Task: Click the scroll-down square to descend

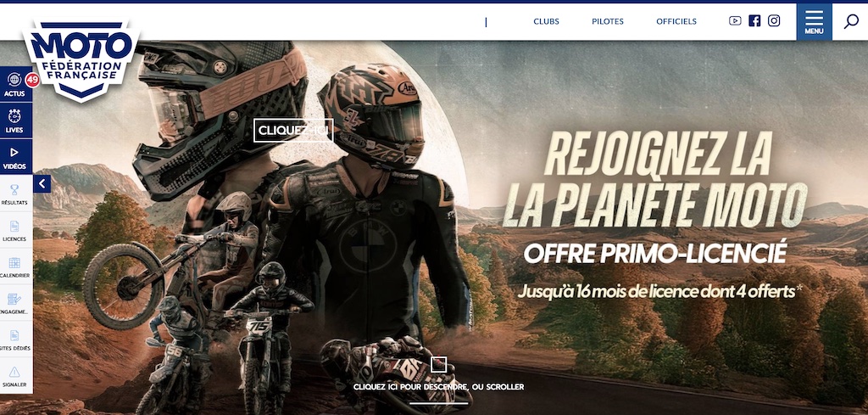Action: 438,365
